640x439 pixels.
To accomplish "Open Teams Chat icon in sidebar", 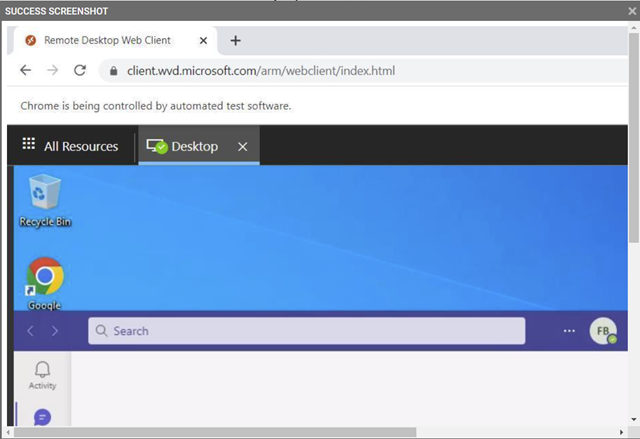I will [x=42, y=417].
